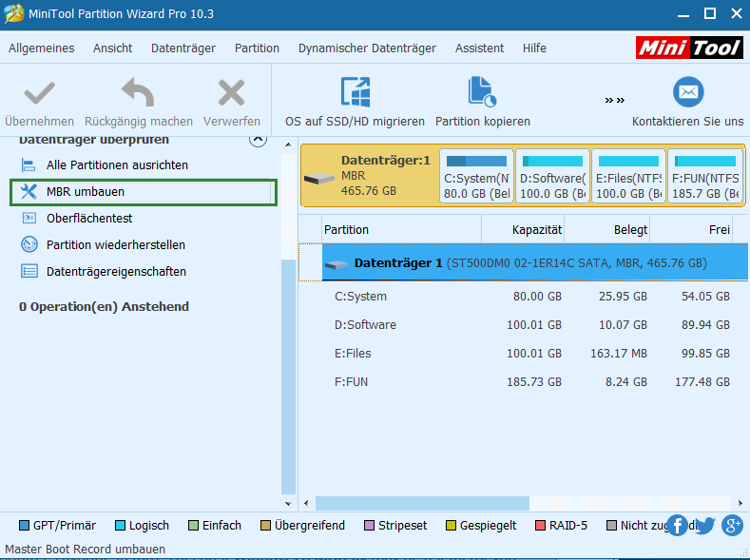750x560 pixels.
Task: Open Partition kopieren tool
Action: pos(483,102)
